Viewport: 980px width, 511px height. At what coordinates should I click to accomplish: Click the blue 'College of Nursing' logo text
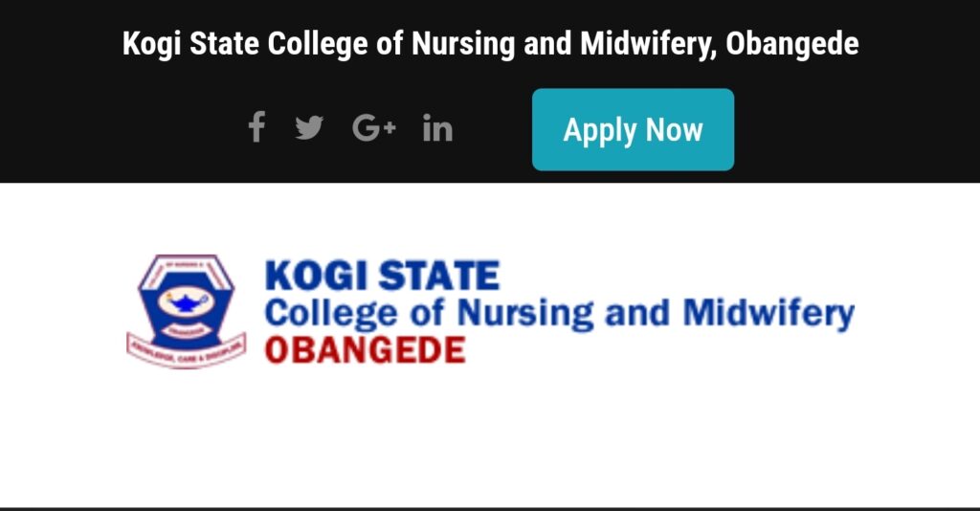430,313
